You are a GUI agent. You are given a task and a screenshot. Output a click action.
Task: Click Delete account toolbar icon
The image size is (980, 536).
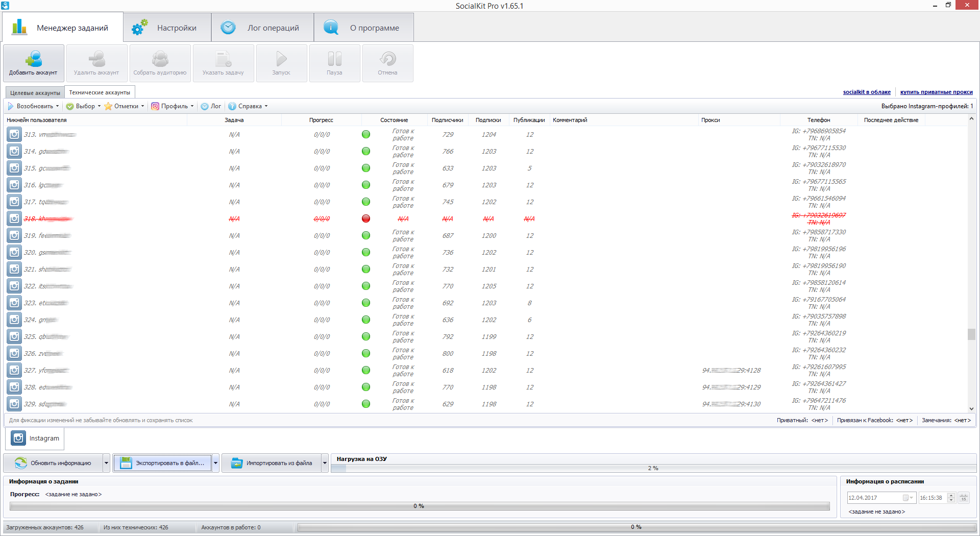(96, 63)
